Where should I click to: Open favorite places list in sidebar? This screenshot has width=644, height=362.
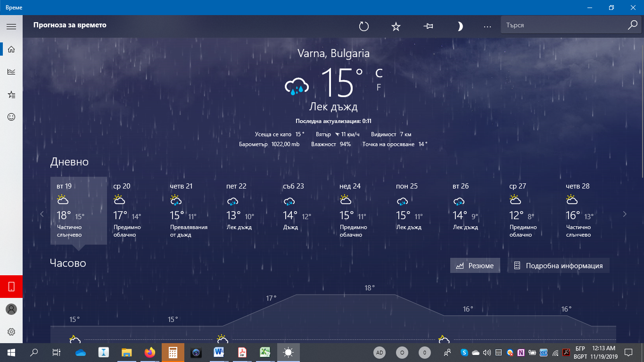pos(11,94)
